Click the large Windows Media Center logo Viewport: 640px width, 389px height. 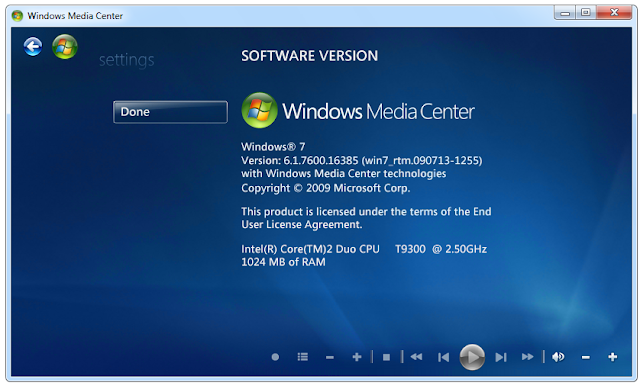tap(358, 111)
